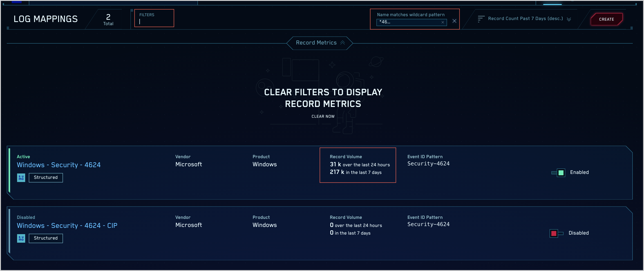
Task: Open the Windows - Security - 4624 - CIP mapping
Action: (x=67, y=226)
